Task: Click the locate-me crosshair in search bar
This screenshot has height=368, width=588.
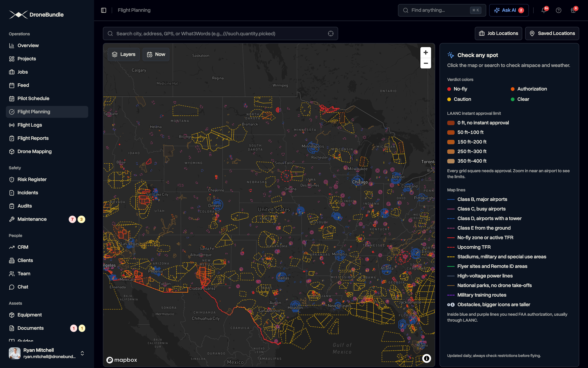Action: (x=330, y=34)
